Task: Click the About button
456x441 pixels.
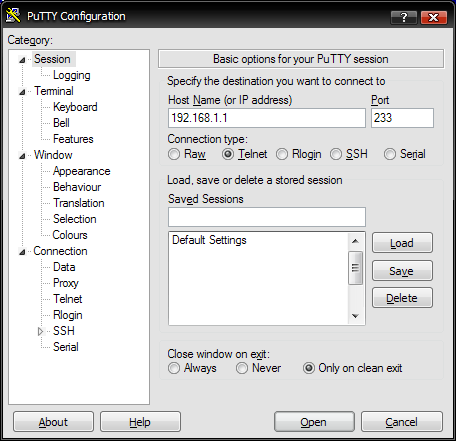Action: 53,422
